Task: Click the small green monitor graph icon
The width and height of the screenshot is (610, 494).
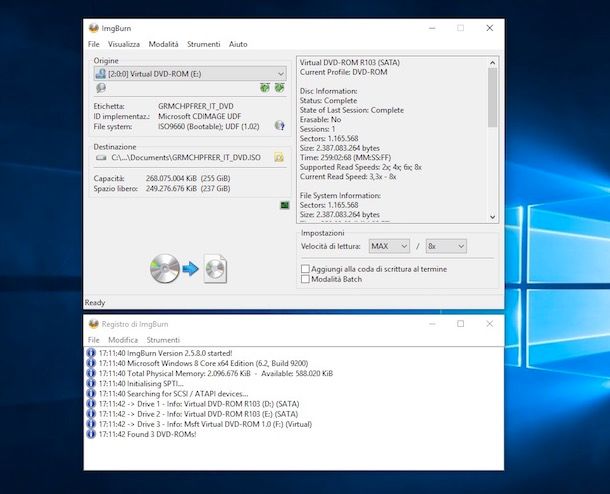Action: coord(285,205)
